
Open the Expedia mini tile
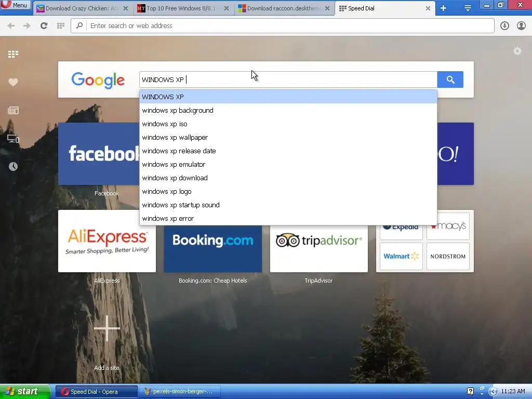(401, 232)
